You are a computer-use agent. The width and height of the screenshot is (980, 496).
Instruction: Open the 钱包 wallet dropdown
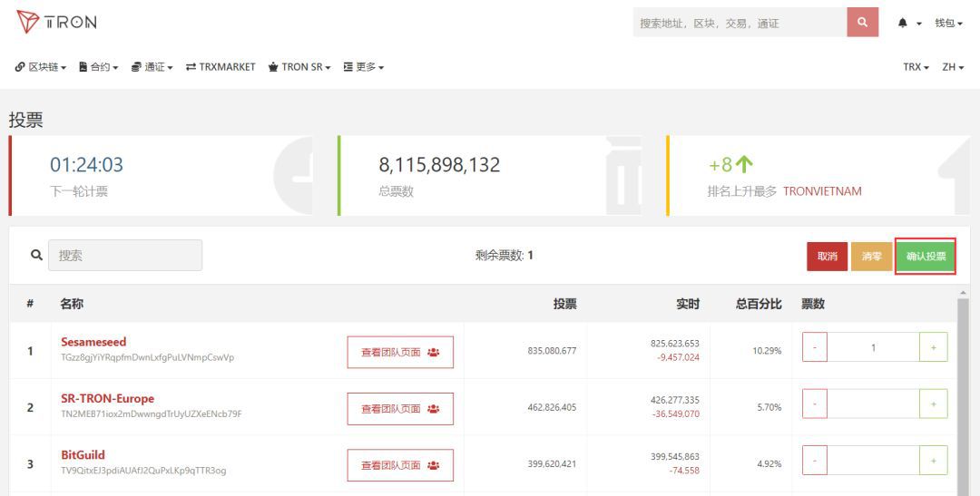[948, 23]
